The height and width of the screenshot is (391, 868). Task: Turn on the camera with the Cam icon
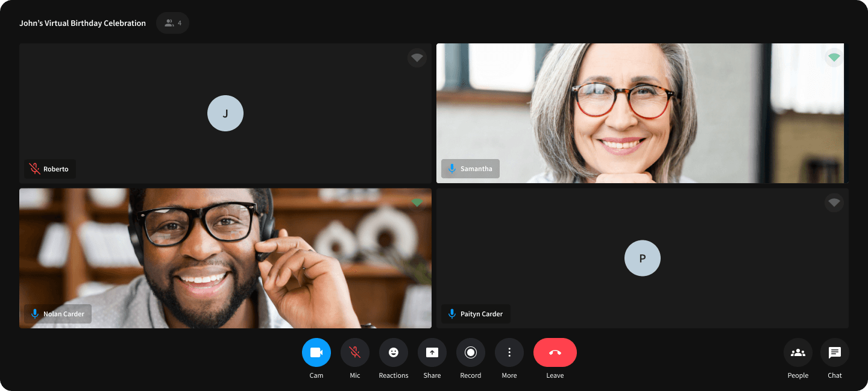point(316,352)
